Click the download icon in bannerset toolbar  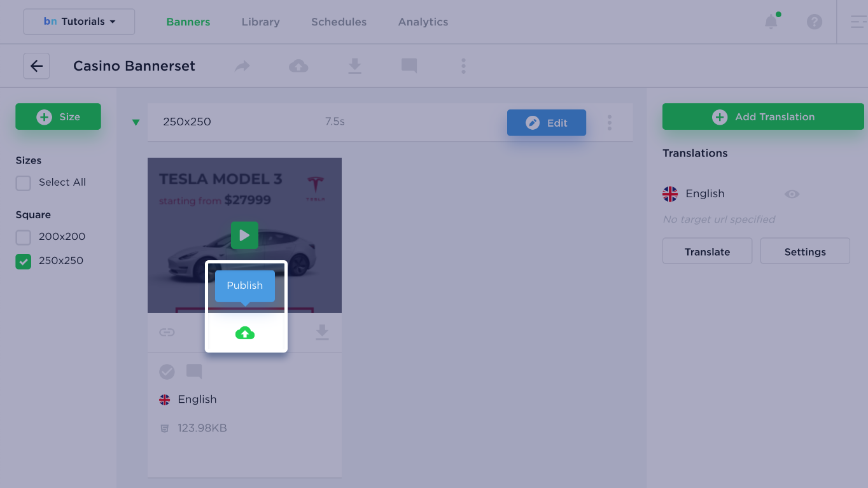355,66
